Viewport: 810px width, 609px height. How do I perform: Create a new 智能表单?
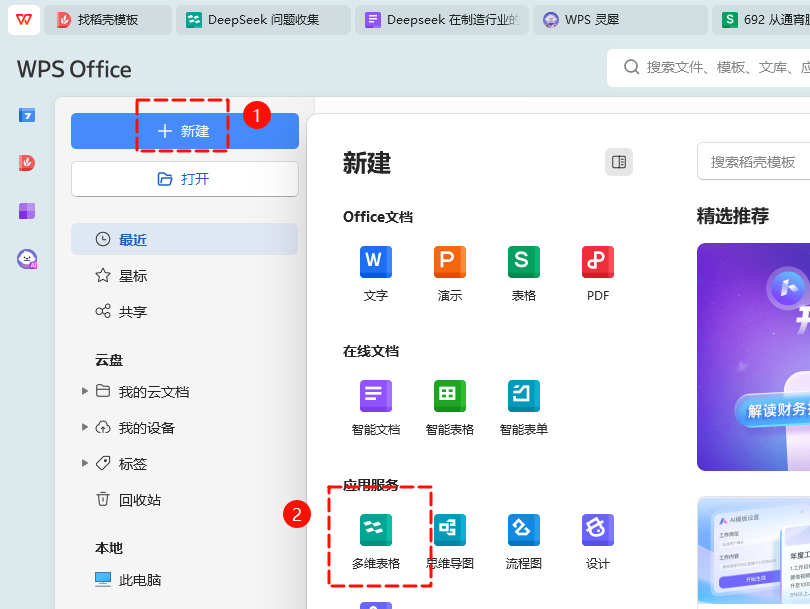pos(524,408)
